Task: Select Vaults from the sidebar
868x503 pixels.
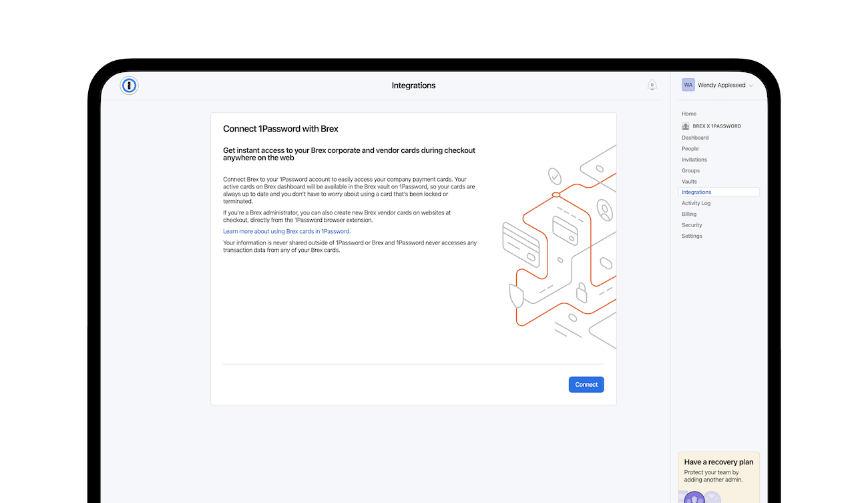Action: [689, 181]
